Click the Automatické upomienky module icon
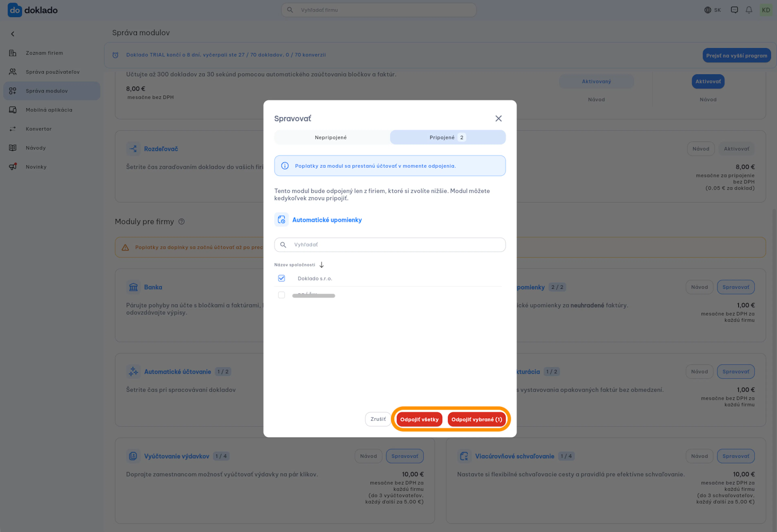 pos(281,220)
